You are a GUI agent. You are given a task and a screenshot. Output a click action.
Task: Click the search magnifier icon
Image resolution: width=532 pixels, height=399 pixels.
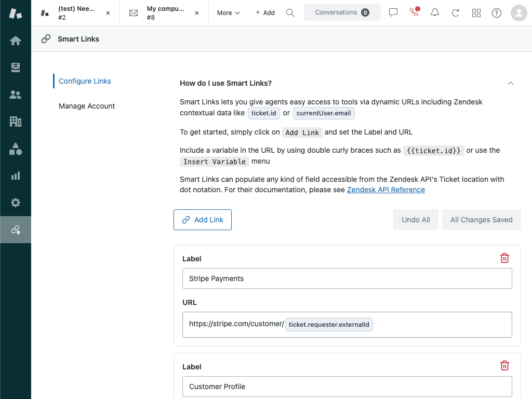(290, 12)
